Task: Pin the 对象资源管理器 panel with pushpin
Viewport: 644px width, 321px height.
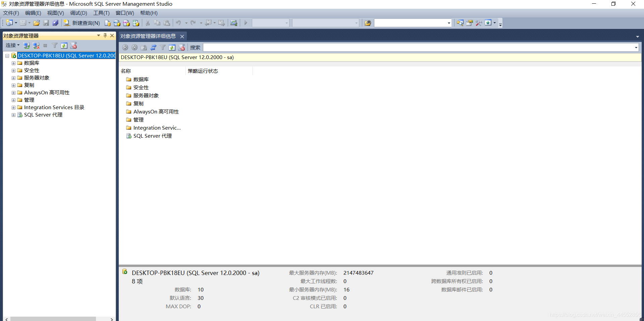Action: [105, 35]
